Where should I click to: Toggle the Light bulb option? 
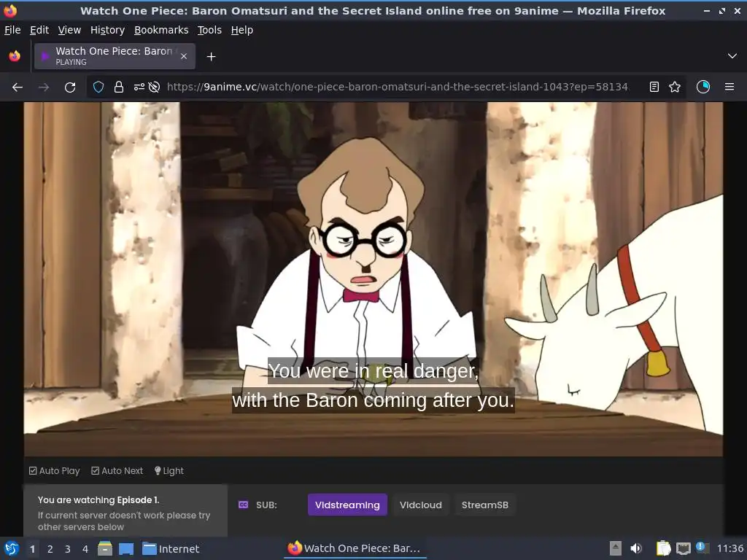169,471
